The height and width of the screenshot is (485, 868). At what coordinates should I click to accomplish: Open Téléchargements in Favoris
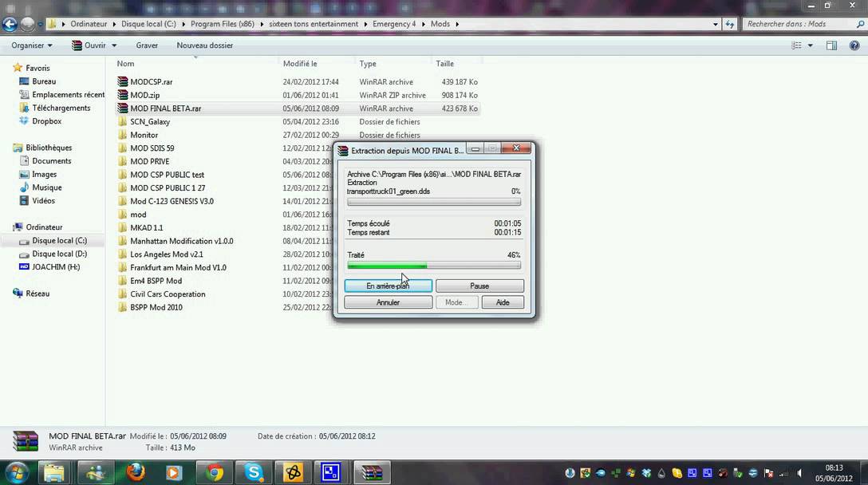[61, 108]
